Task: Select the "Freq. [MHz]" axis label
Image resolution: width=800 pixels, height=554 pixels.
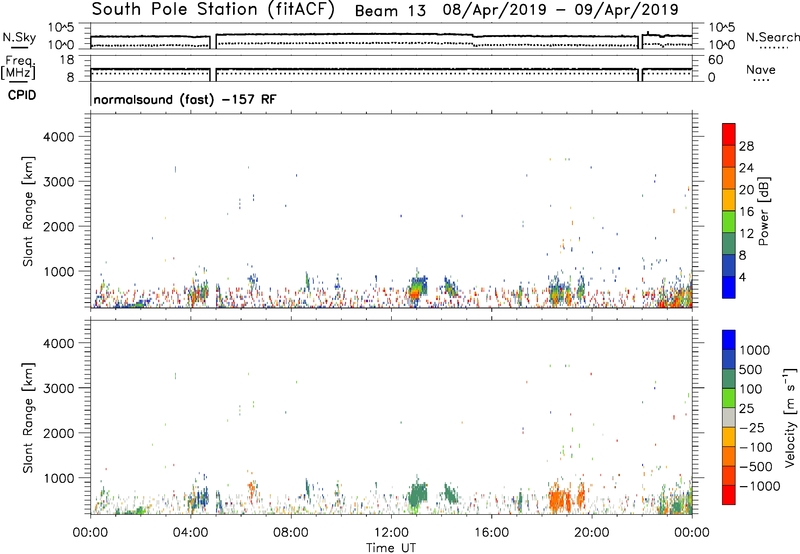Action: coord(18,67)
